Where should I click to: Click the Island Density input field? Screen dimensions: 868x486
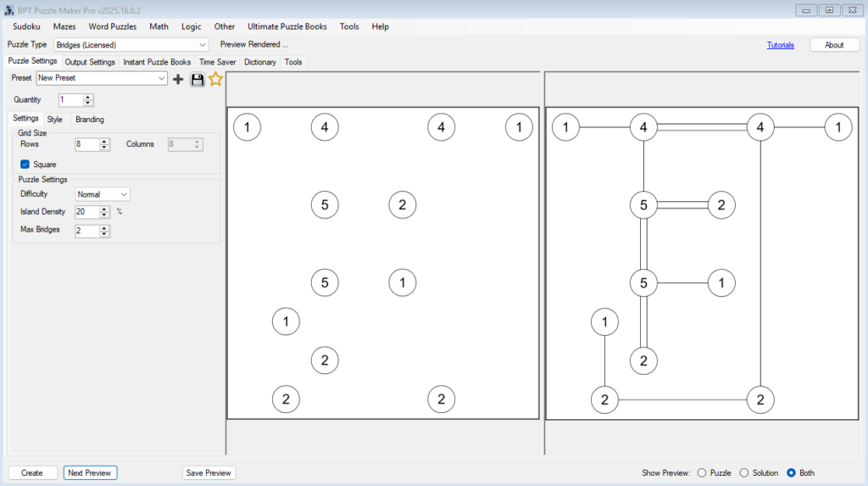[x=86, y=212]
